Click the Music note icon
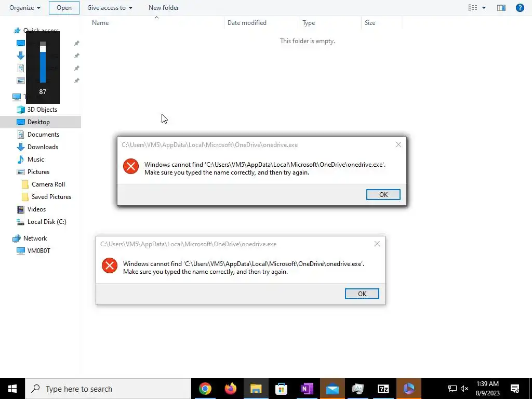 [21, 159]
